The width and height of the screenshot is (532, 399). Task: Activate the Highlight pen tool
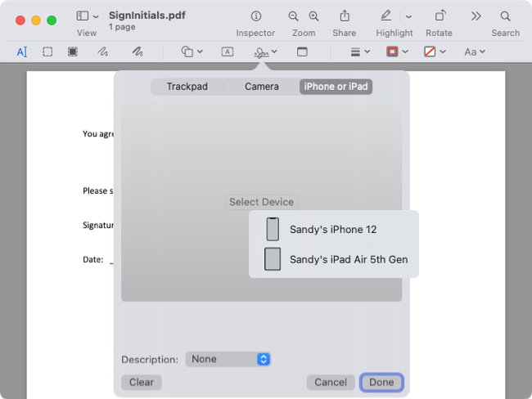(385, 16)
